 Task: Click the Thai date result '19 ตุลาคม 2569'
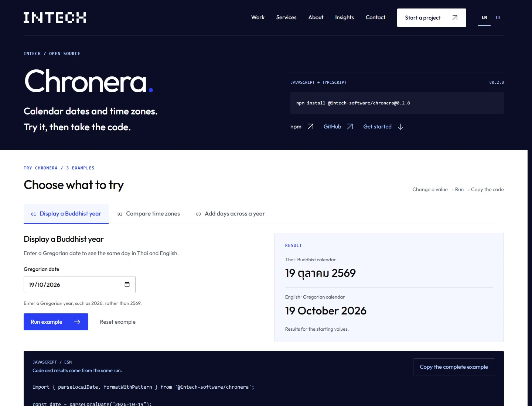pyautogui.click(x=320, y=273)
